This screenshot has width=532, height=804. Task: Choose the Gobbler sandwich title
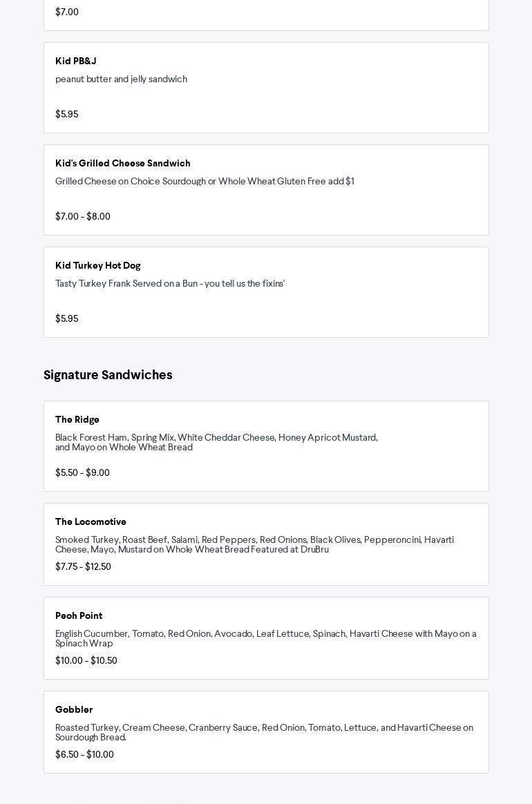(74, 710)
